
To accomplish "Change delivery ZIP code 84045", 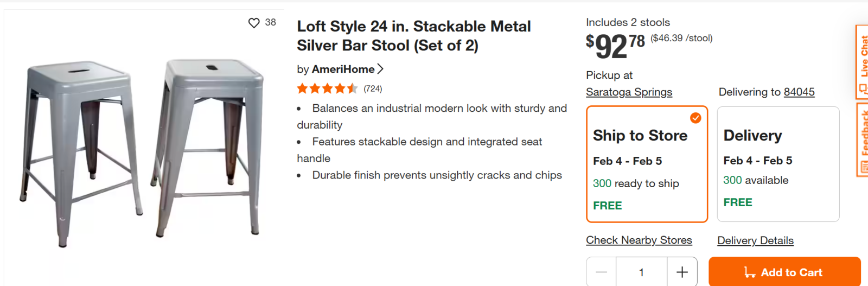I will click(x=799, y=92).
